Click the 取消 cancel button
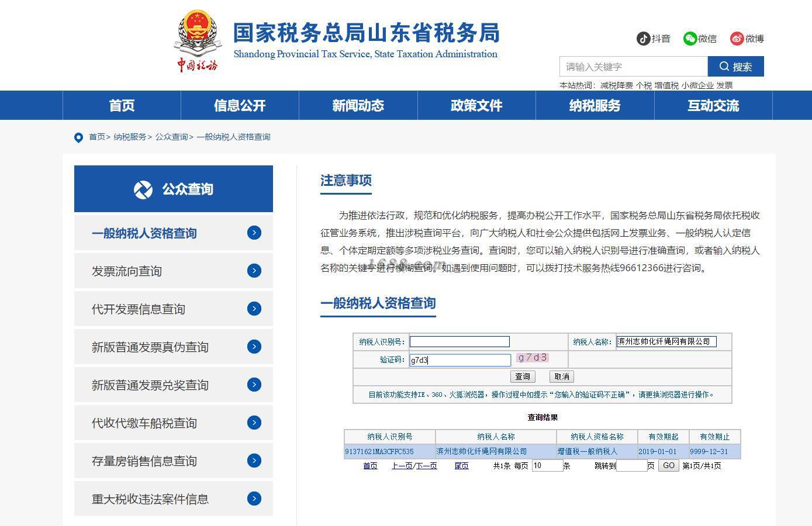 (x=562, y=376)
